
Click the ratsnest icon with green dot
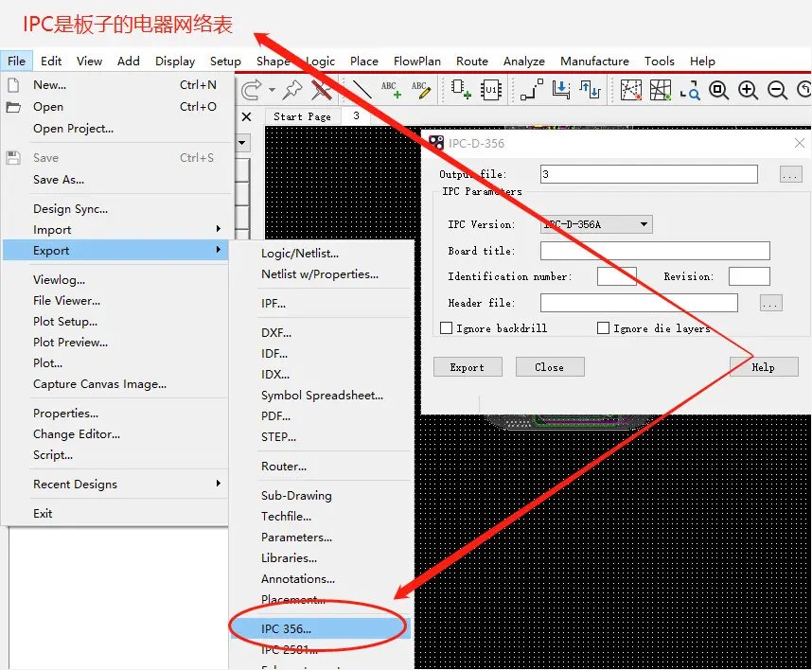click(x=661, y=90)
